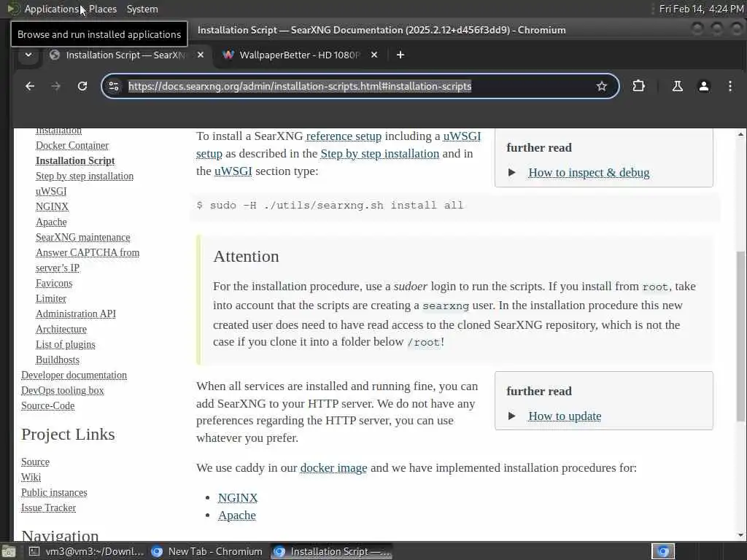Open the How to inspect & debug link
Image resolution: width=747 pixels, height=560 pixels.
click(589, 172)
